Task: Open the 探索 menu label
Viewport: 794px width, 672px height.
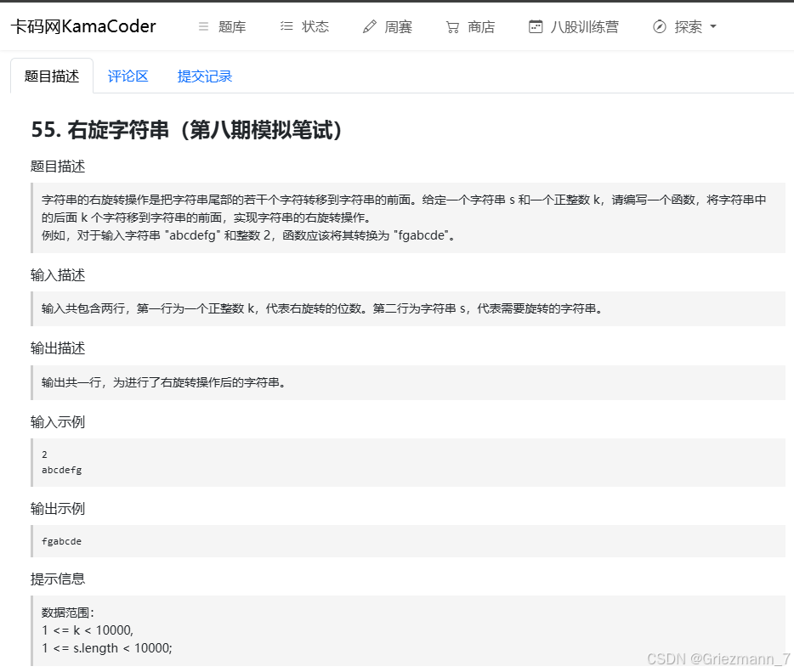Action: [689, 26]
